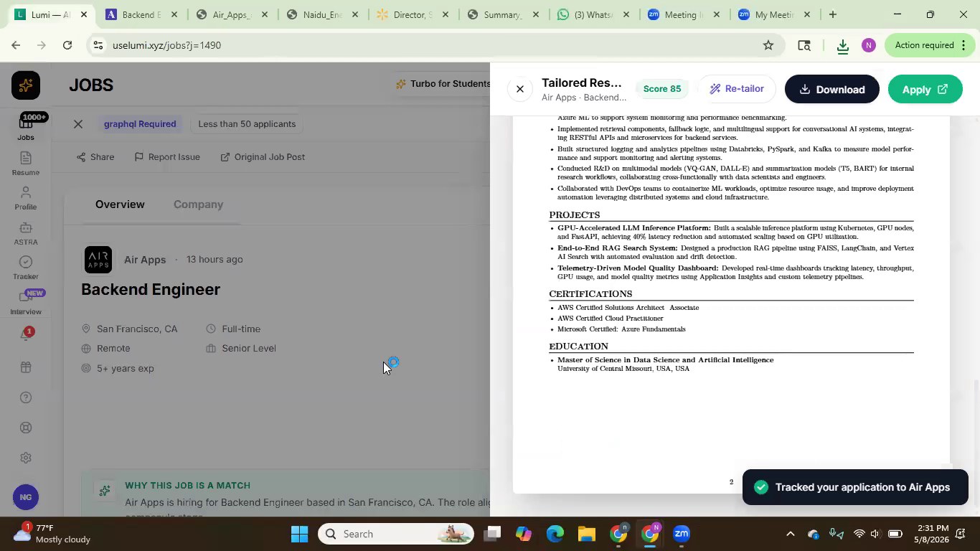Bookmark this page with star
Image resolution: width=980 pixels, height=551 pixels.
coord(768,45)
